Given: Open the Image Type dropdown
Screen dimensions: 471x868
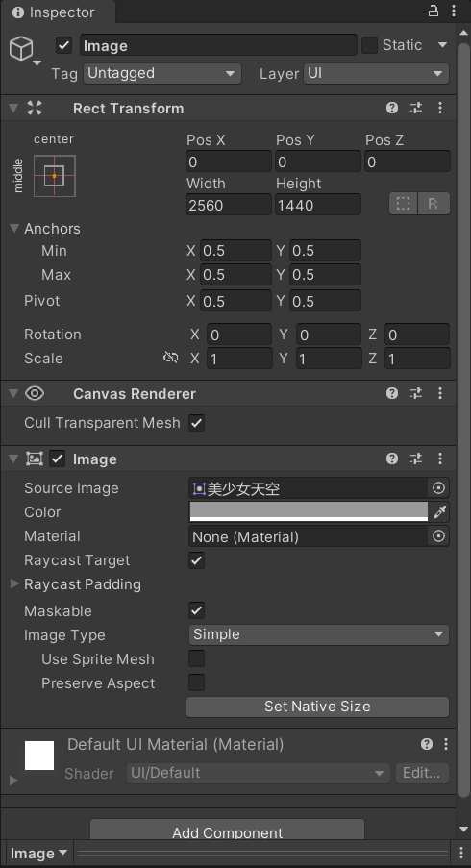Looking at the screenshot, I should [319, 634].
